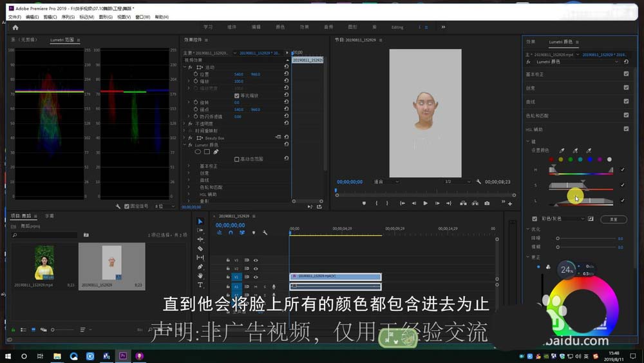Image resolution: width=644 pixels, height=363 pixels.
Task: Play the program monitor video
Action: pyautogui.click(x=425, y=203)
